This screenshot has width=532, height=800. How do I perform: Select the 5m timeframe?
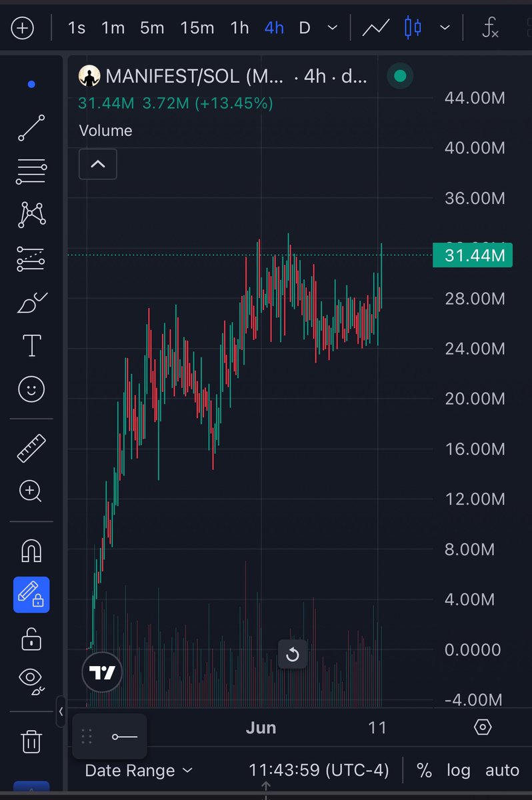point(152,28)
